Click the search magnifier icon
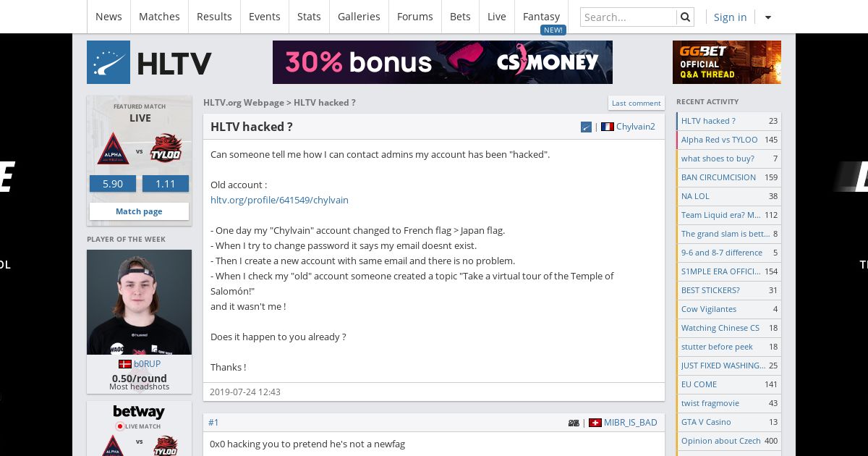The width and height of the screenshot is (868, 456). (686, 17)
